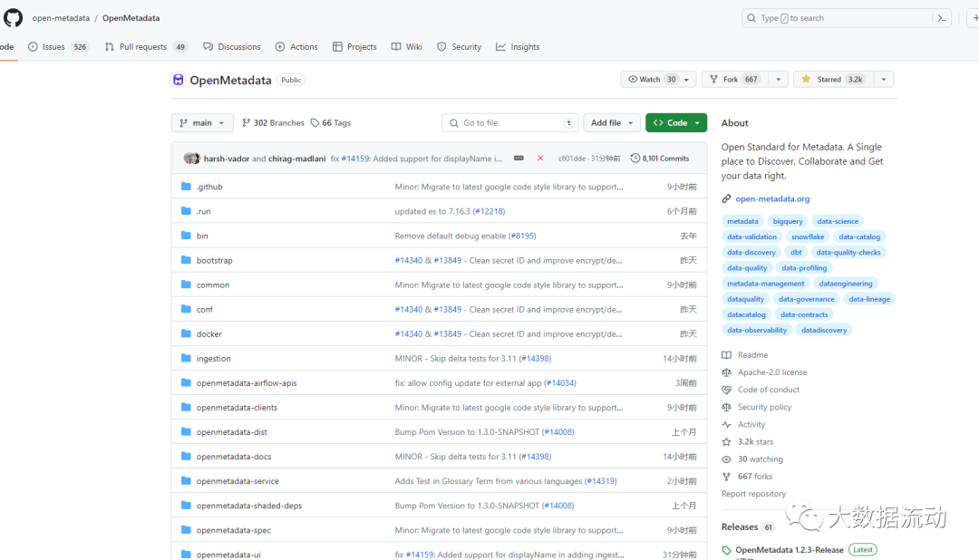Fork the repository with Fork button

[x=735, y=79]
